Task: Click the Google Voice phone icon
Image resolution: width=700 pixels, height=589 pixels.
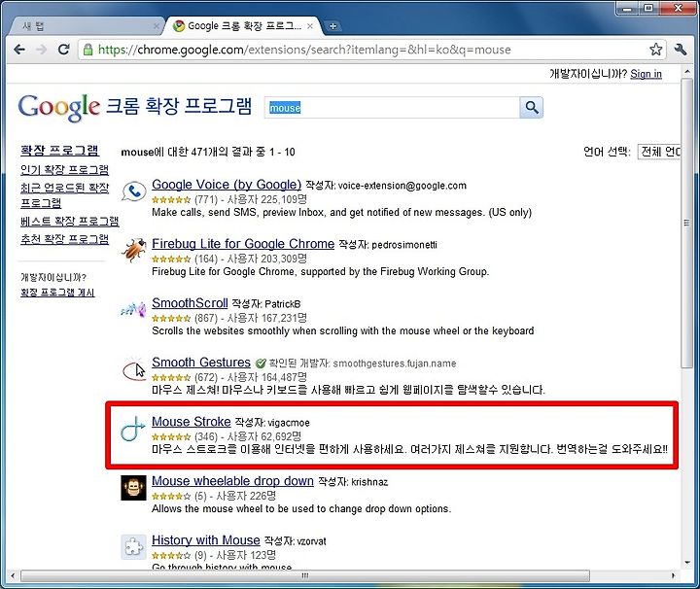Action: click(133, 191)
